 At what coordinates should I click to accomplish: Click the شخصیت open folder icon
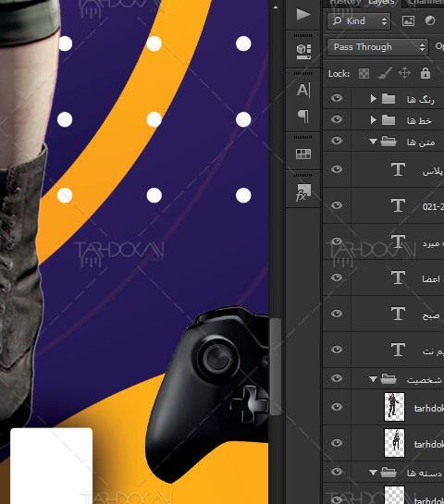coord(388,378)
